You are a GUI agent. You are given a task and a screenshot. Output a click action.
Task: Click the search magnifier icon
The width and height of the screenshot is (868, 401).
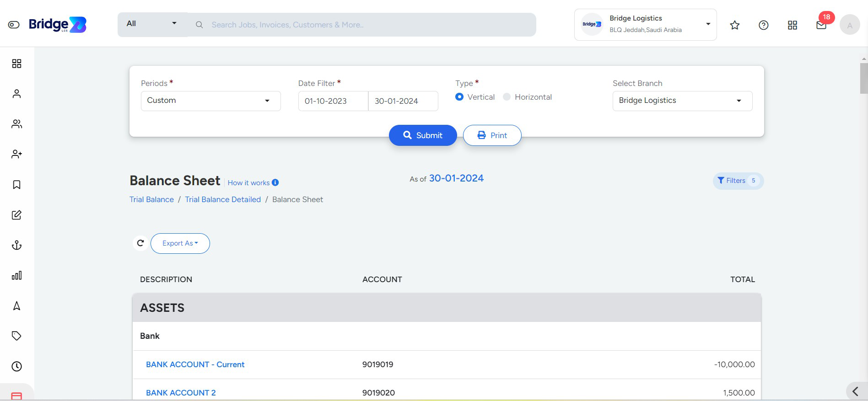(199, 25)
